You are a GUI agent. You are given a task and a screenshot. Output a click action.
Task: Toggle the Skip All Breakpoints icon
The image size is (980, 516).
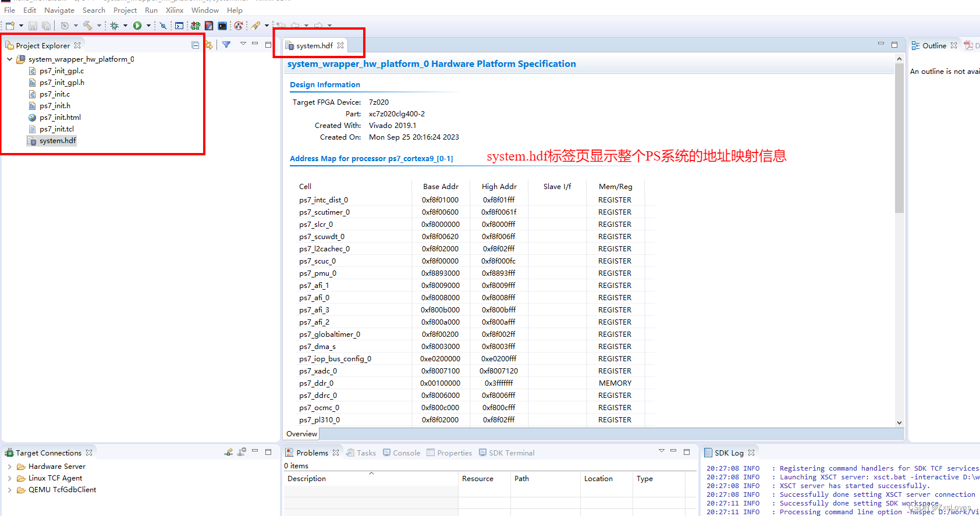pyautogui.click(x=163, y=26)
